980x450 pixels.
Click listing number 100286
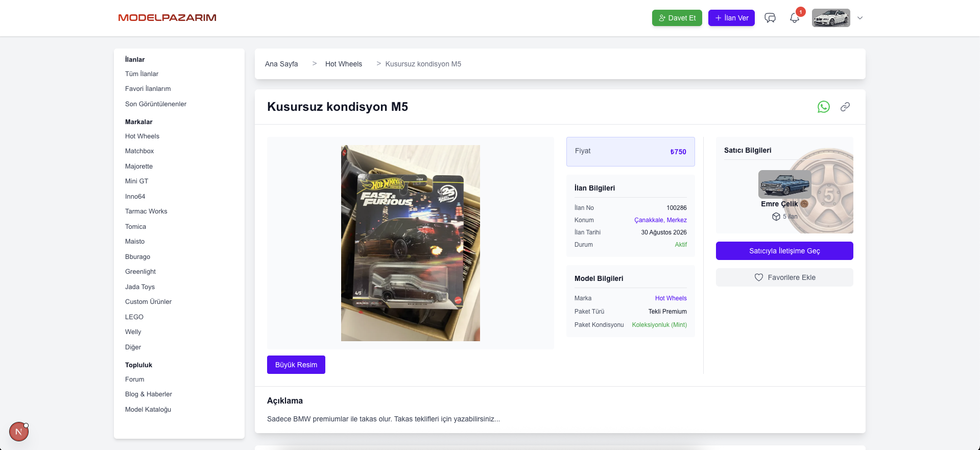[x=677, y=208]
